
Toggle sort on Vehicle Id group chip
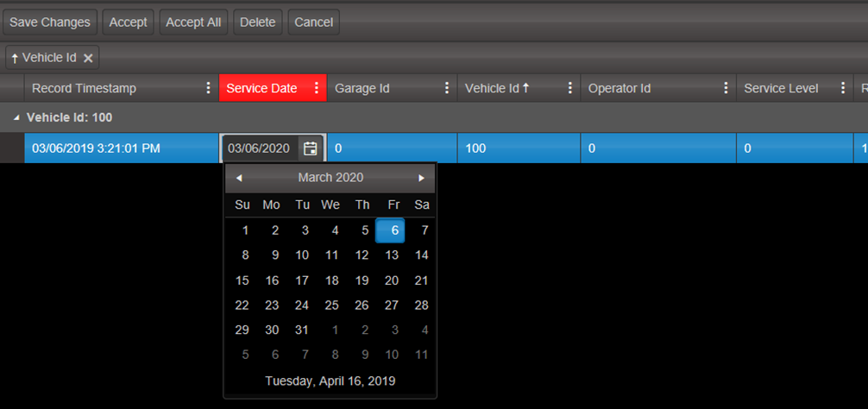coord(43,58)
